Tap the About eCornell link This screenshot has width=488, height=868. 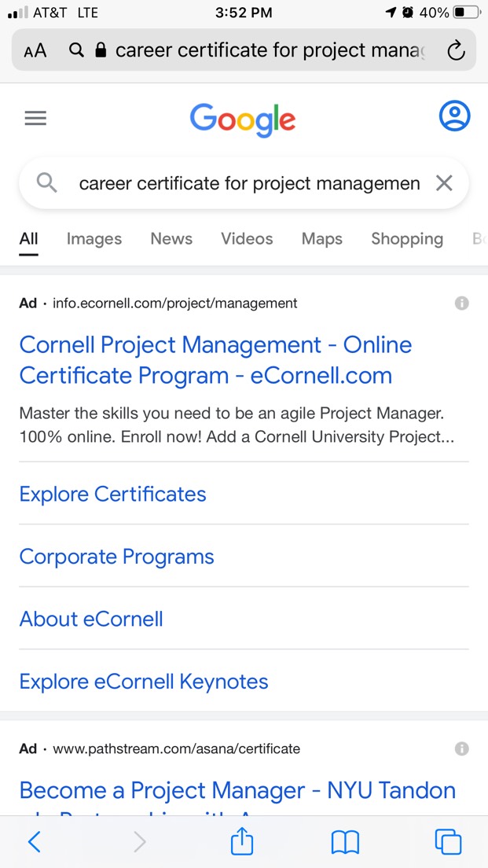pyautogui.click(x=91, y=619)
